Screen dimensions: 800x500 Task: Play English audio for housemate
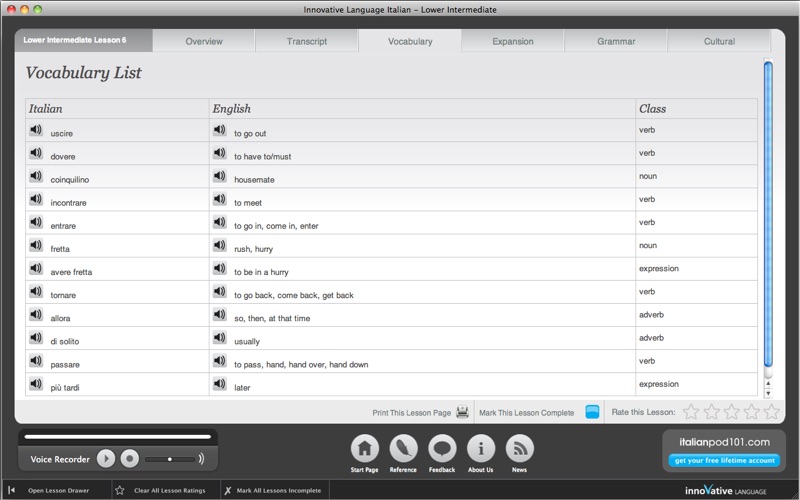pos(219,176)
